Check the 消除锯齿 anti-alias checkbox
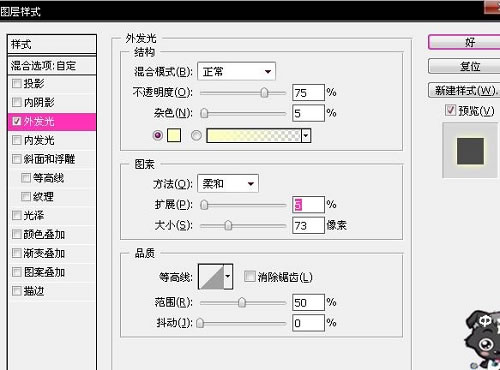The height and width of the screenshot is (370, 500). 250,276
